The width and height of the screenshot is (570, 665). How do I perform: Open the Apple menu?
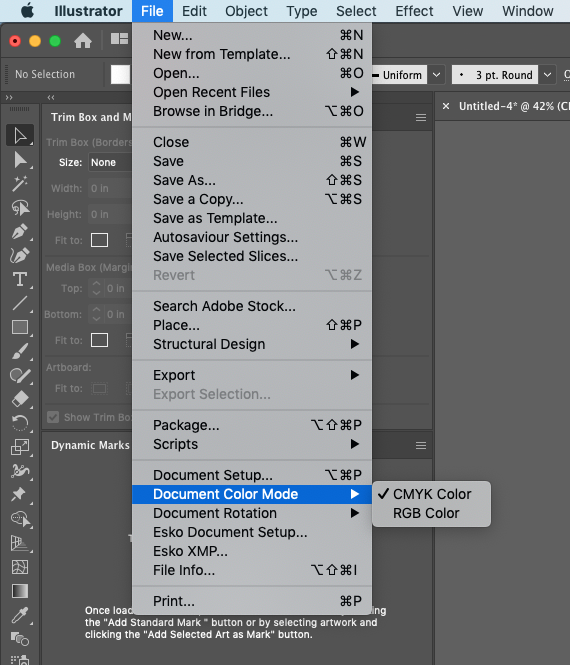coord(28,11)
